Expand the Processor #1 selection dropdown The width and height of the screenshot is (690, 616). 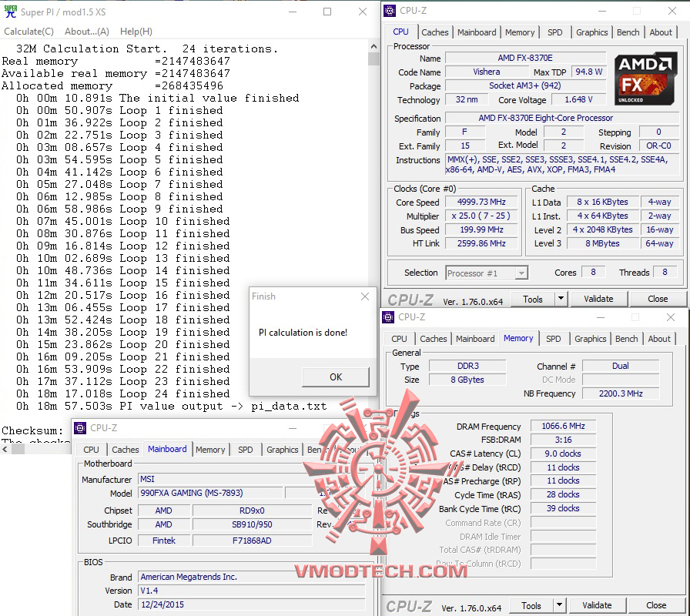click(521, 273)
